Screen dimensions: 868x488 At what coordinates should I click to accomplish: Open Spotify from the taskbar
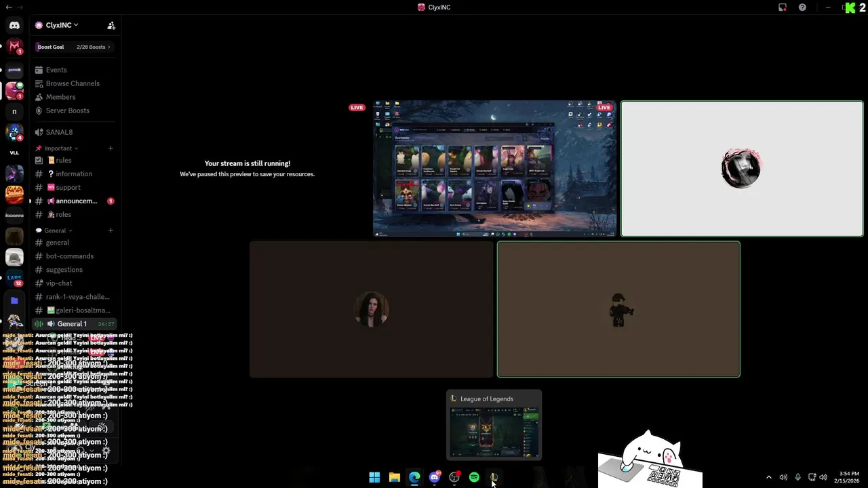474,477
